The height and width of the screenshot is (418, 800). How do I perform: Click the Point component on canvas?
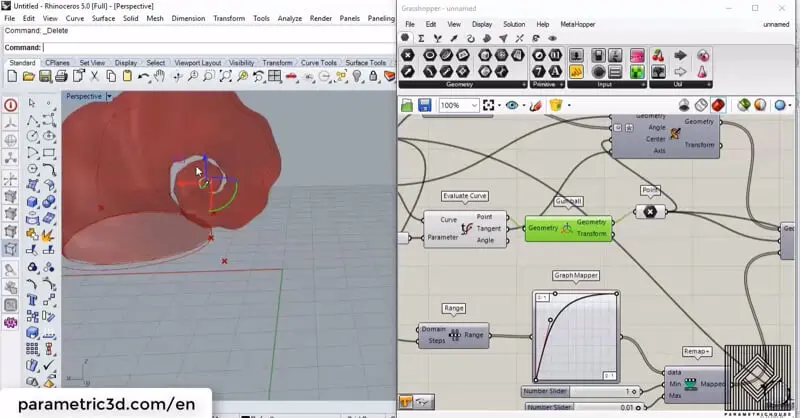click(650, 211)
